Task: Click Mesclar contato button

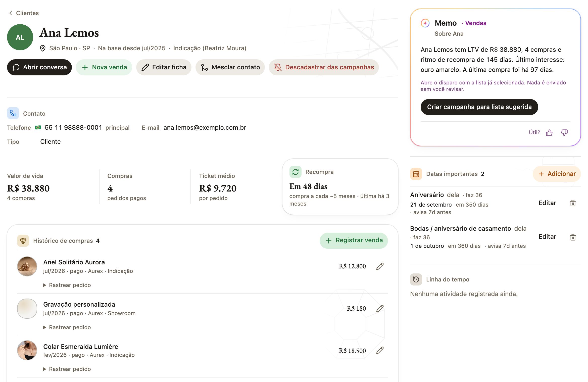Action: point(230,67)
